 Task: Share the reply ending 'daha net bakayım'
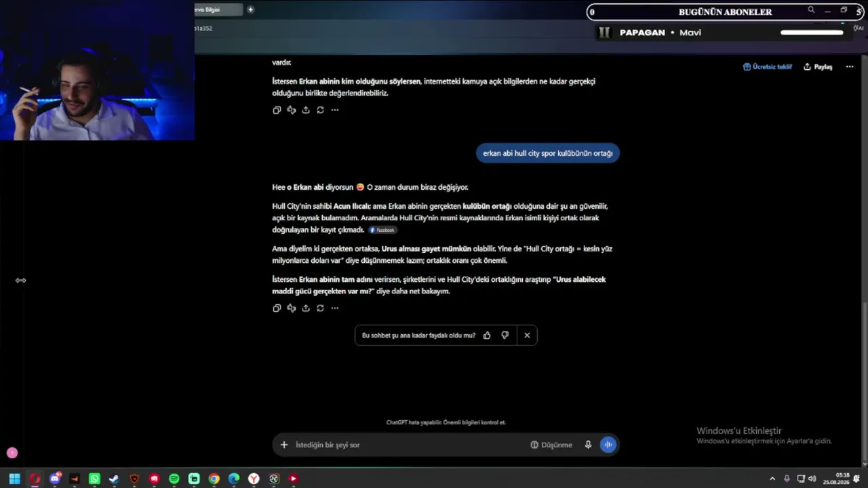coord(306,308)
